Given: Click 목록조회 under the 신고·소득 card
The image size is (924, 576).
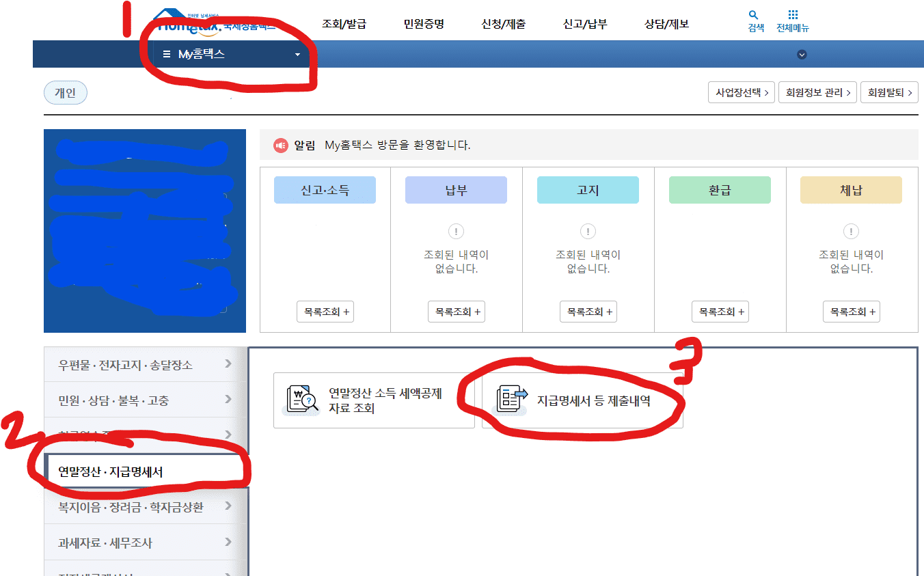Looking at the screenshot, I should point(325,311).
